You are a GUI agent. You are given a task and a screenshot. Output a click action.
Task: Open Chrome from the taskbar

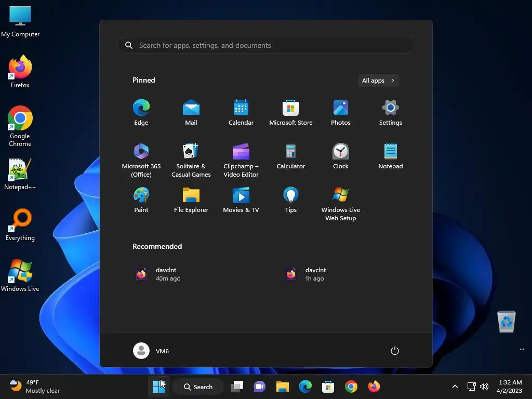point(351,387)
